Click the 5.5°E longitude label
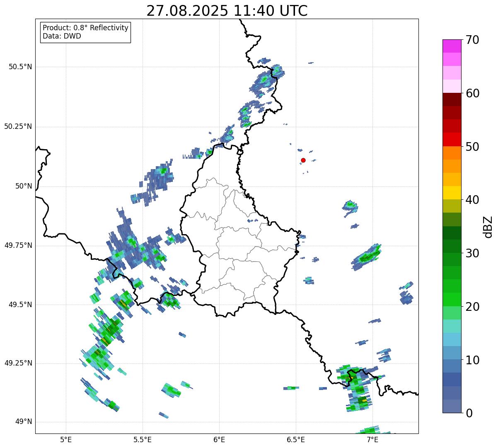The image size is (498, 448). coord(143,439)
